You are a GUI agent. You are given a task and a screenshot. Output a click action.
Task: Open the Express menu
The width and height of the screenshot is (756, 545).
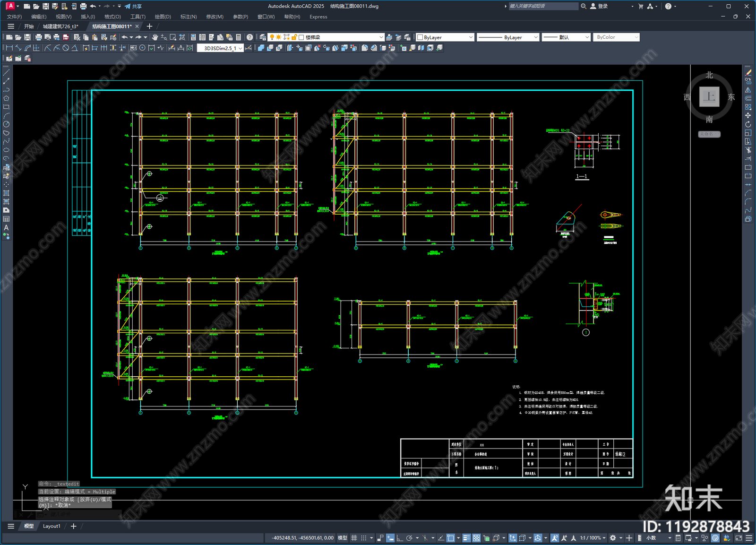point(318,17)
